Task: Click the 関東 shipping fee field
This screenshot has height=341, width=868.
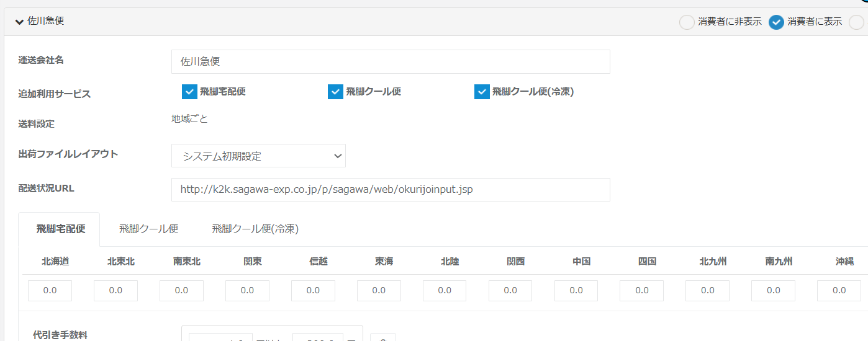Action: (247, 291)
